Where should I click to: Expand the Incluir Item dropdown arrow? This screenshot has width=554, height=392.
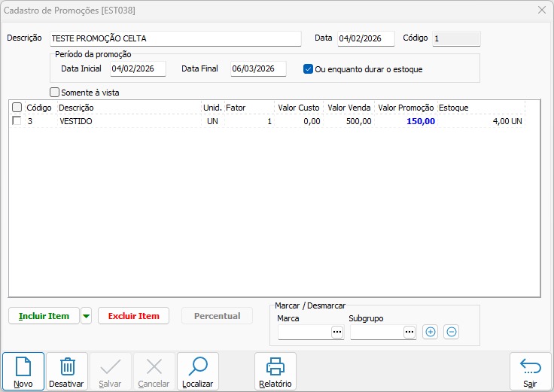coord(87,316)
